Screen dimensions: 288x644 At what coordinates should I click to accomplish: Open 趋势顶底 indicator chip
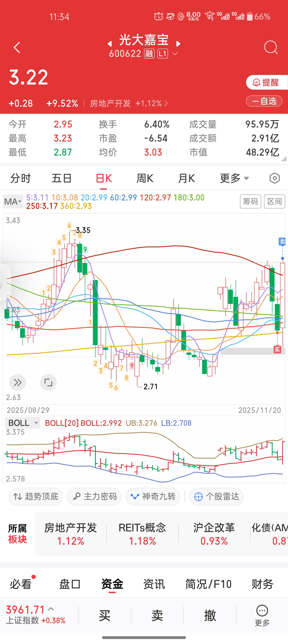(35, 496)
